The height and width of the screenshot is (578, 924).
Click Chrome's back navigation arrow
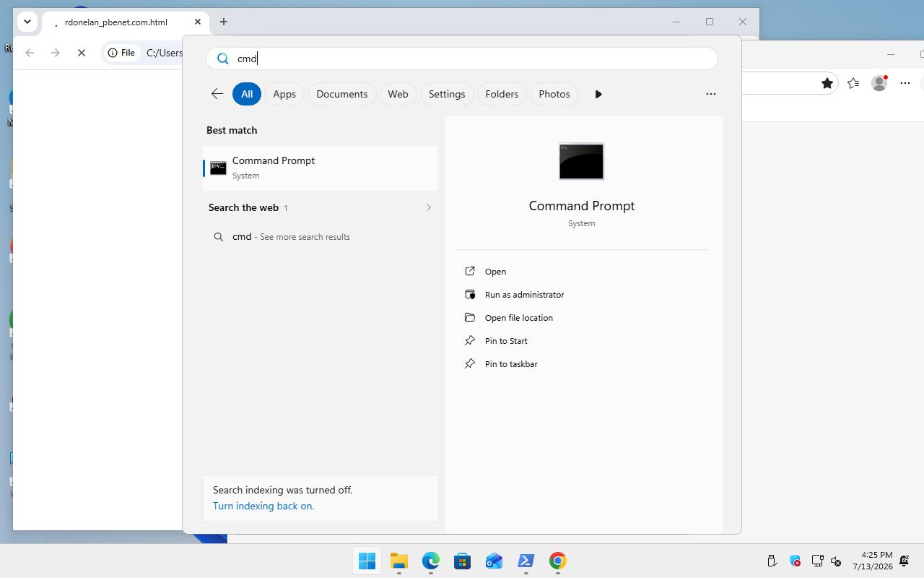click(30, 53)
